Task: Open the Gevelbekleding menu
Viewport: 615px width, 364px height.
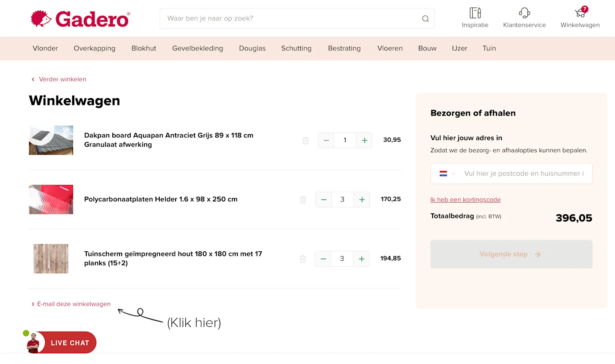Action: click(198, 49)
